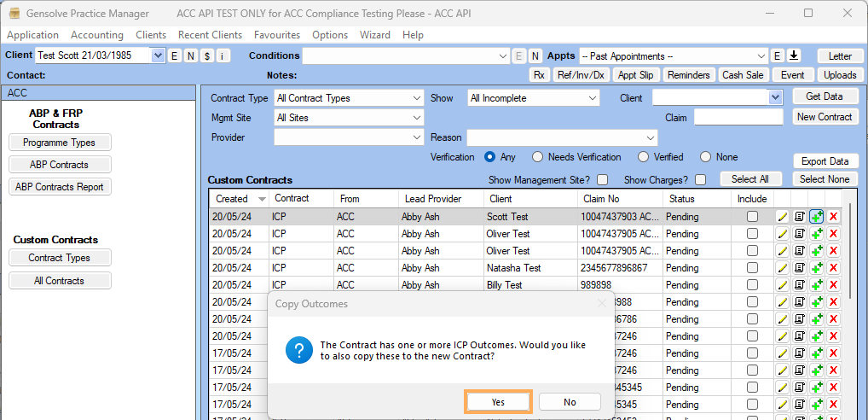Edit the Natasha Test contract with pencil icon

pyautogui.click(x=782, y=268)
